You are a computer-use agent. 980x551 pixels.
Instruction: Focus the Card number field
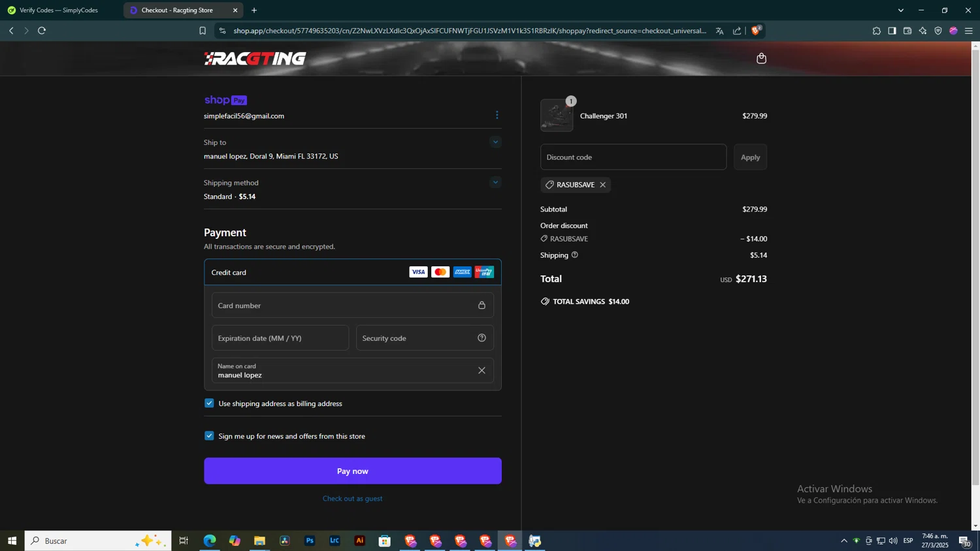(353, 306)
